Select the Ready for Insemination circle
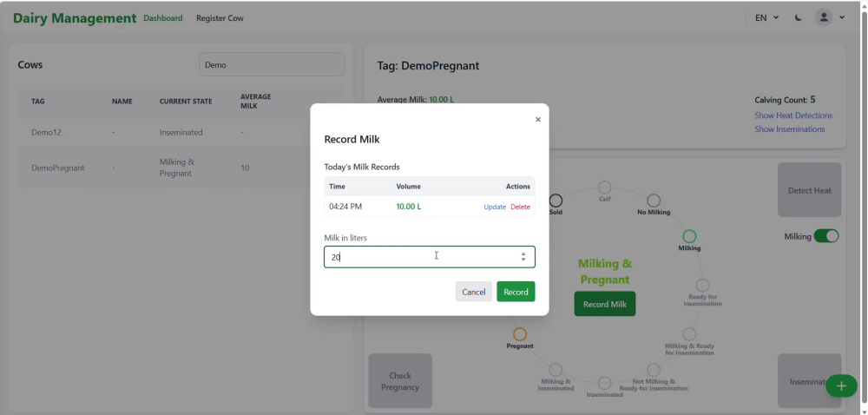868x415 pixels. click(702, 285)
